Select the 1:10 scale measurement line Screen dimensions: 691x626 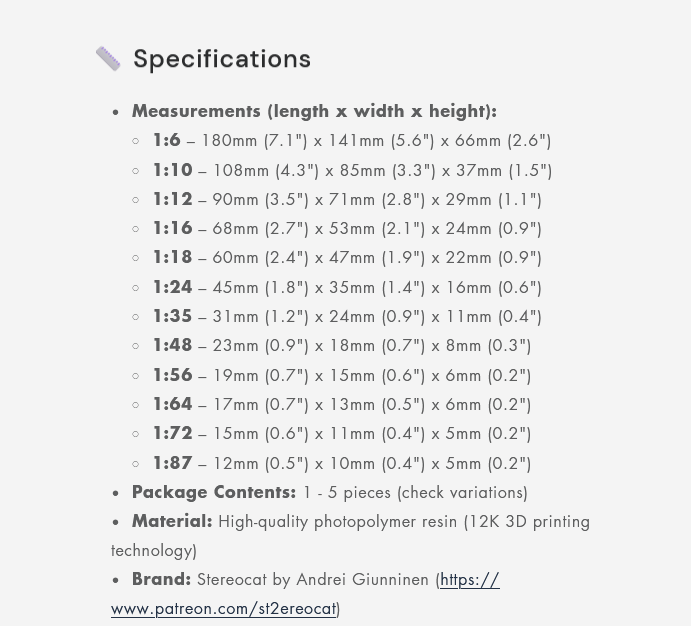pyautogui.click(x=352, y=170)
